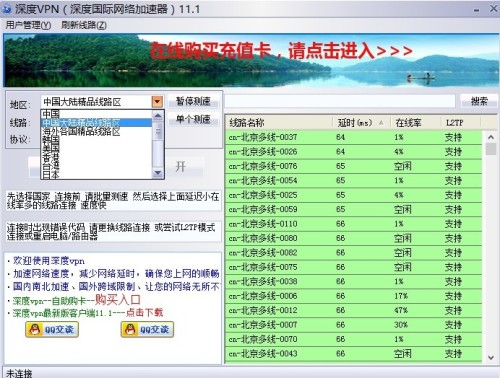
Task: Select line cn-北京多线-0038
Action: coord(354,281)
